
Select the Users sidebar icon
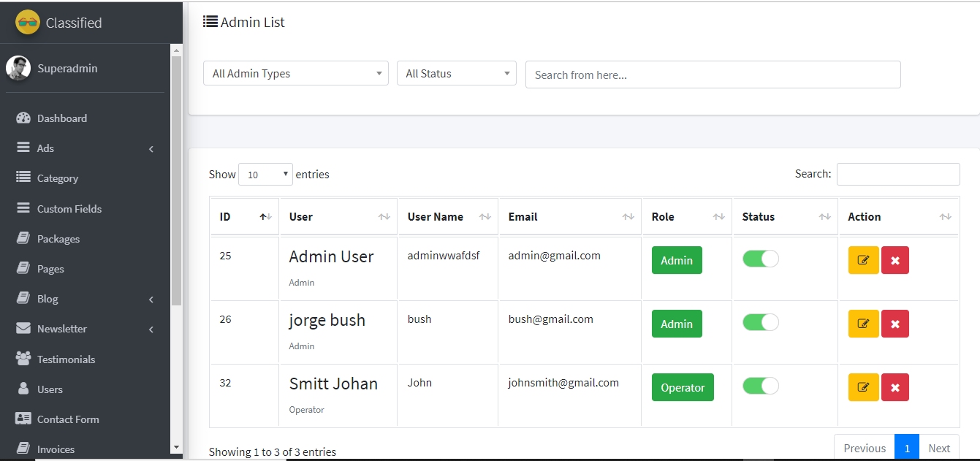point(24,389)
